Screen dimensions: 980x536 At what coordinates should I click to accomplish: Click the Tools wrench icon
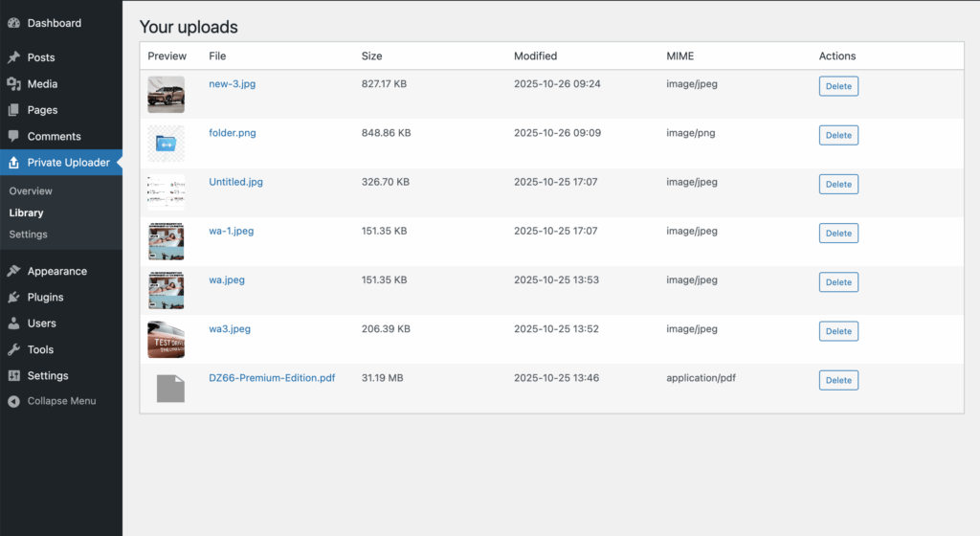(x=13, y=349)
